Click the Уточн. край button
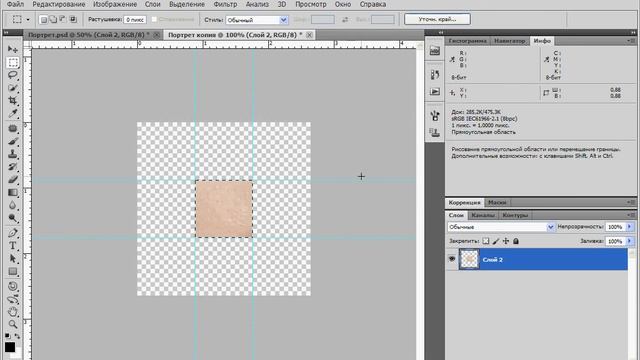 [437, 19]
